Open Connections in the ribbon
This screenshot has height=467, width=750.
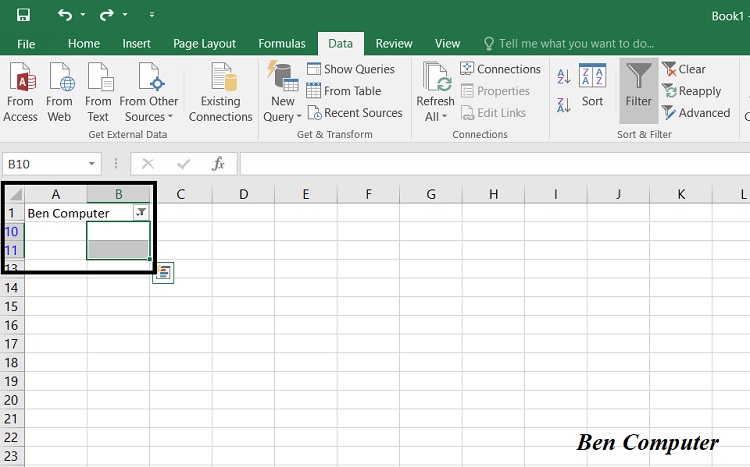501,69
